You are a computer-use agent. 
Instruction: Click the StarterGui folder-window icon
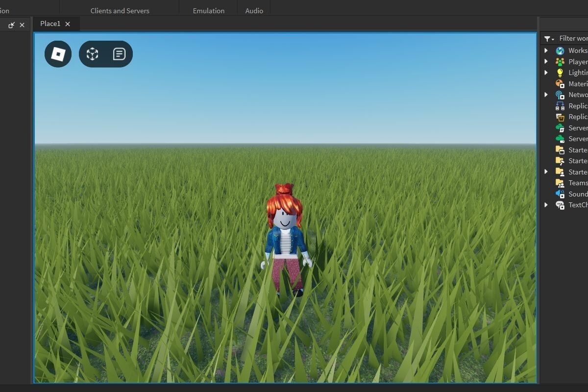coord(560,150)
